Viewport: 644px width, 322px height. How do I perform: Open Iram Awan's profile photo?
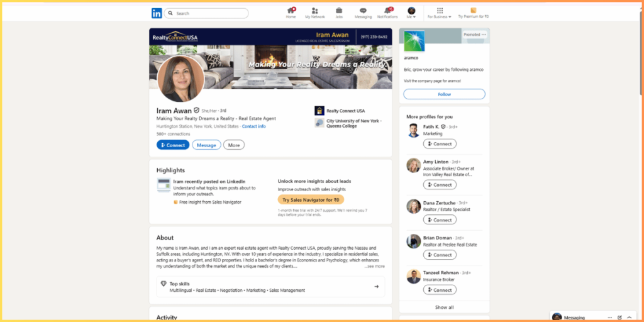(180, 79)
